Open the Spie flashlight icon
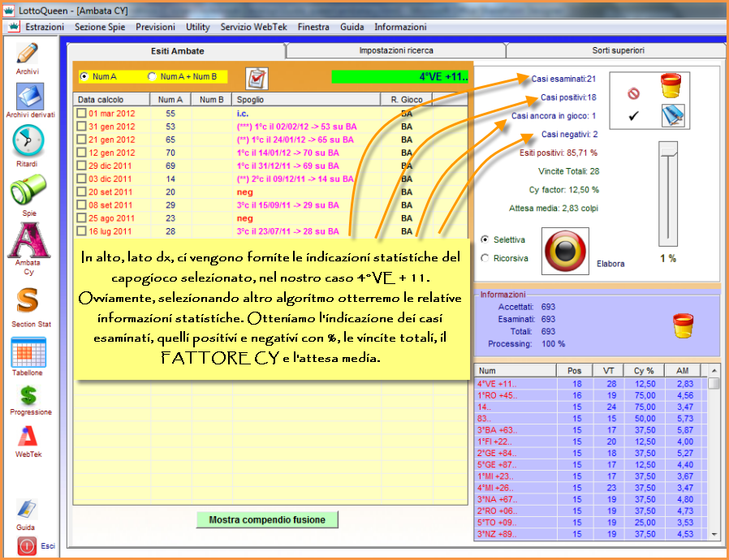 click(x=28, y=189)
